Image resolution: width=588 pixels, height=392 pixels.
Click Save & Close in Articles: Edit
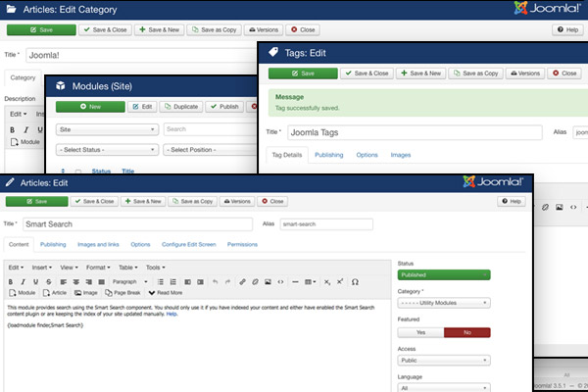97,201
